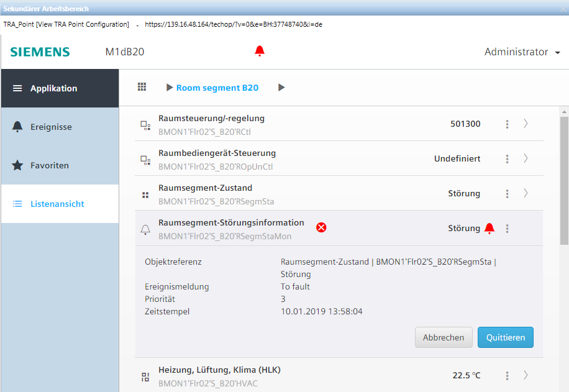Expand Heizung, Lüftung, Klima chevron
Image resolution: width=569 pixels, height=392 pixels.
[x=526, y=375]
